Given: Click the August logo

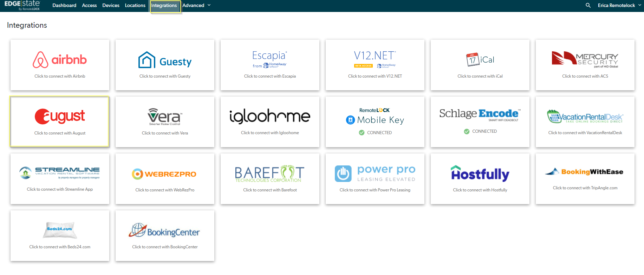Looking at the screenshot, I should click(x=60, y=116).
